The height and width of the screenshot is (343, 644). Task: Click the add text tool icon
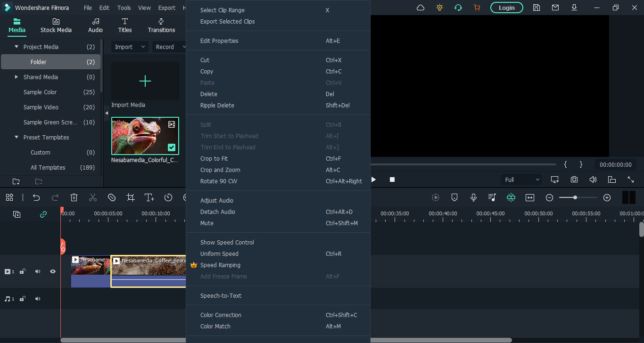pyautogui.click(x=149, y=198)
